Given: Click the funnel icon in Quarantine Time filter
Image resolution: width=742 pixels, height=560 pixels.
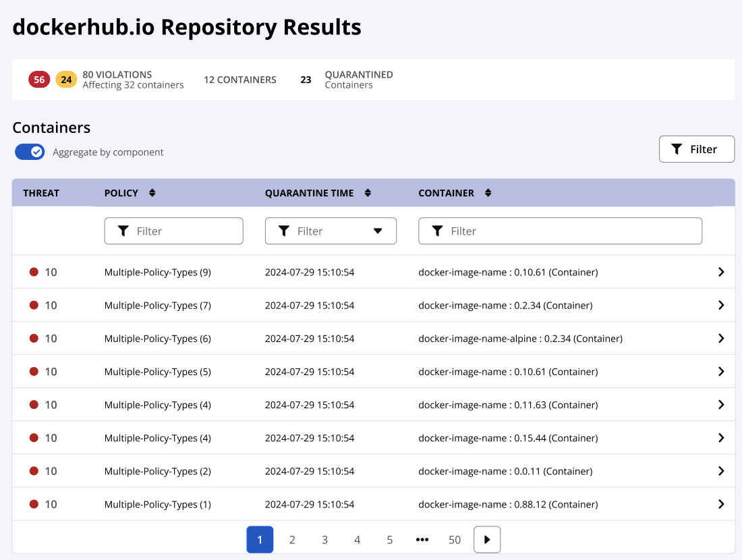Looking at the screenshot, I should pos(284,231).
